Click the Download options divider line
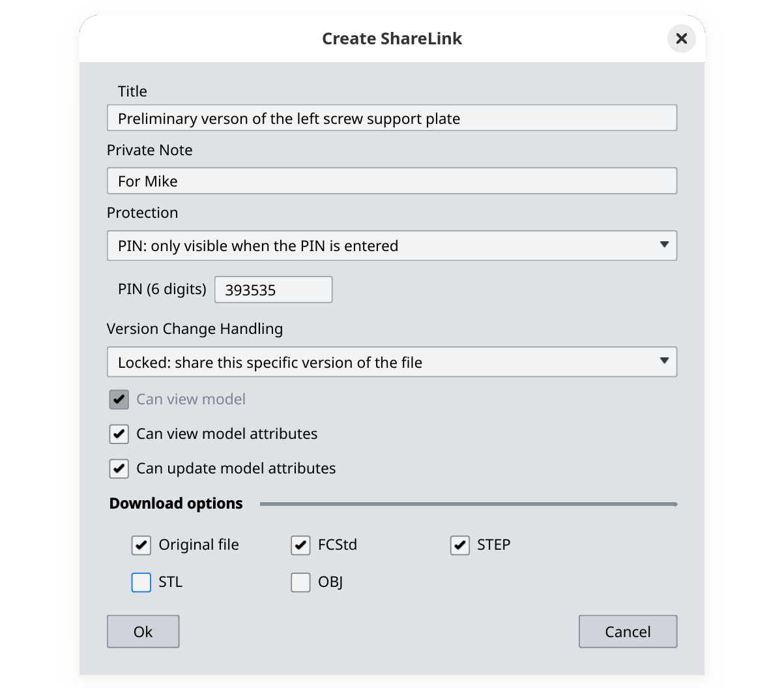784x688 pixels. (468, 503)
